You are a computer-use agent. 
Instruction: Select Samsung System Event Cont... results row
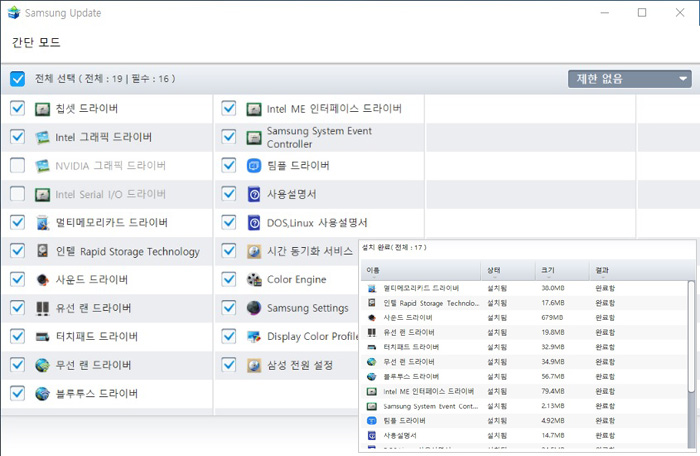[525, 406]
